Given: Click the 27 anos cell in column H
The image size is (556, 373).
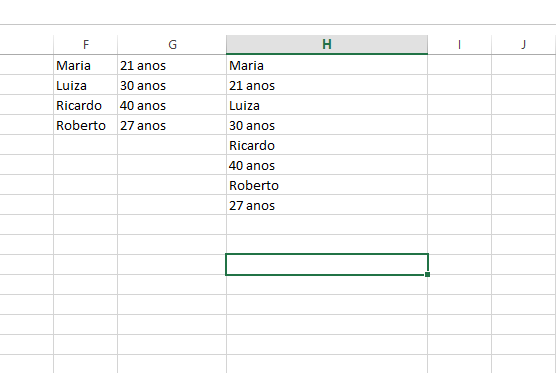Looking at the screenshot, I should (327, 205).
